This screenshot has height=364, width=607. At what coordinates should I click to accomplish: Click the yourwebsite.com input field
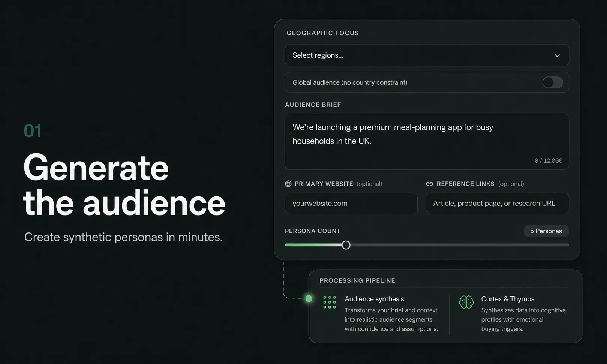point(351,203)
